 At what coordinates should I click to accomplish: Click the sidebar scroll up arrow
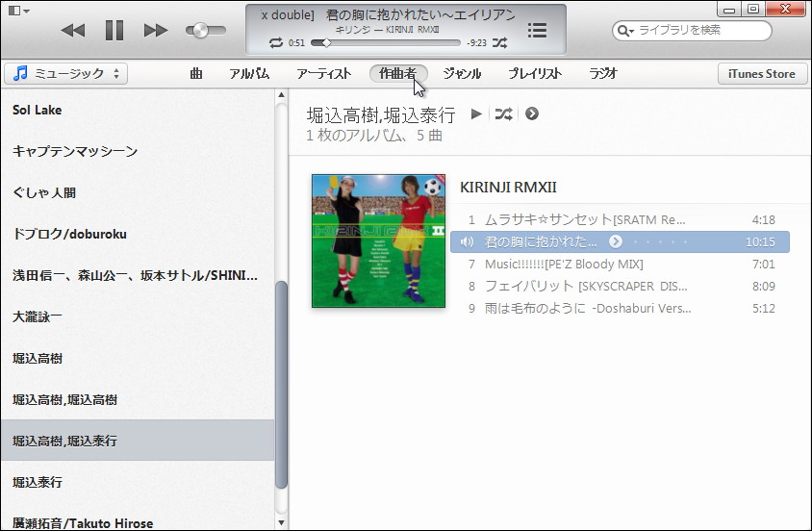(x=281, y=94)
